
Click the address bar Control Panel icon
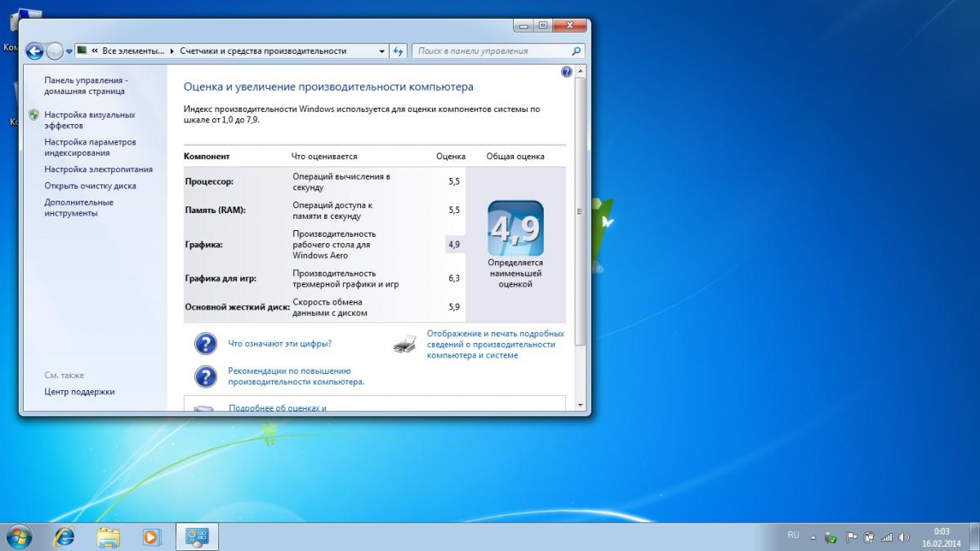[x=82, y=51]
